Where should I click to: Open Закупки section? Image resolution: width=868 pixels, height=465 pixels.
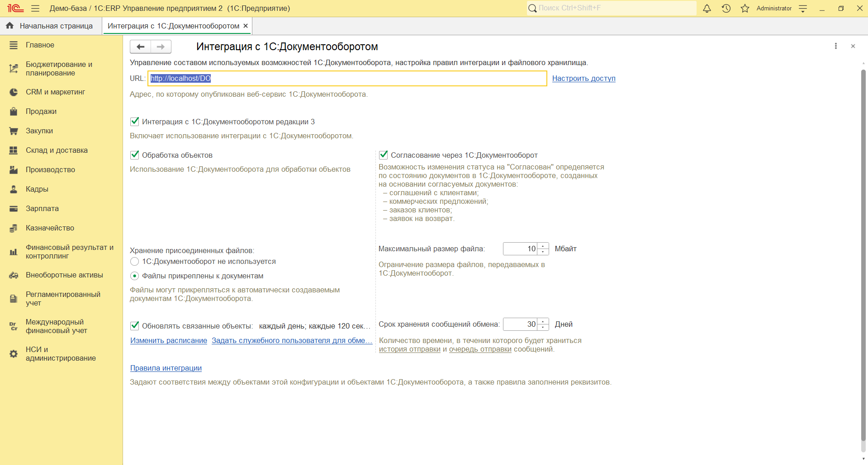(39, 131)
